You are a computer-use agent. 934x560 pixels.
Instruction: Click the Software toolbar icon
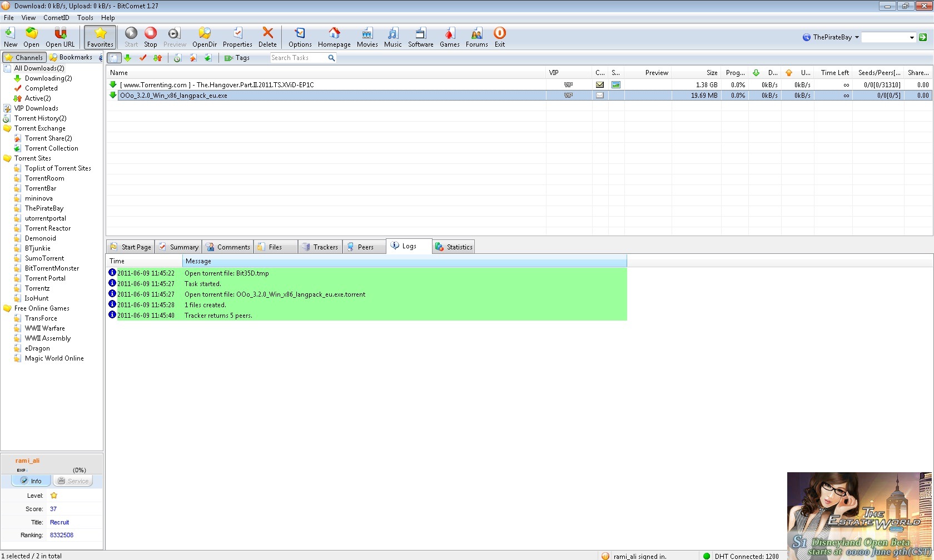[x=421, y=37]
